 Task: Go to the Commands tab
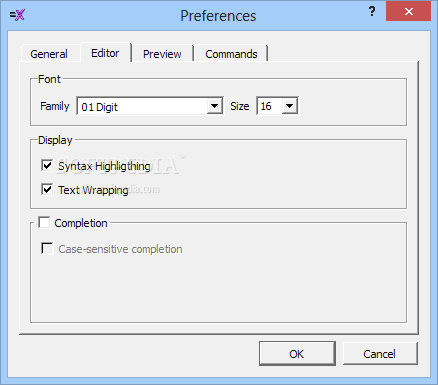click(231, 54)
